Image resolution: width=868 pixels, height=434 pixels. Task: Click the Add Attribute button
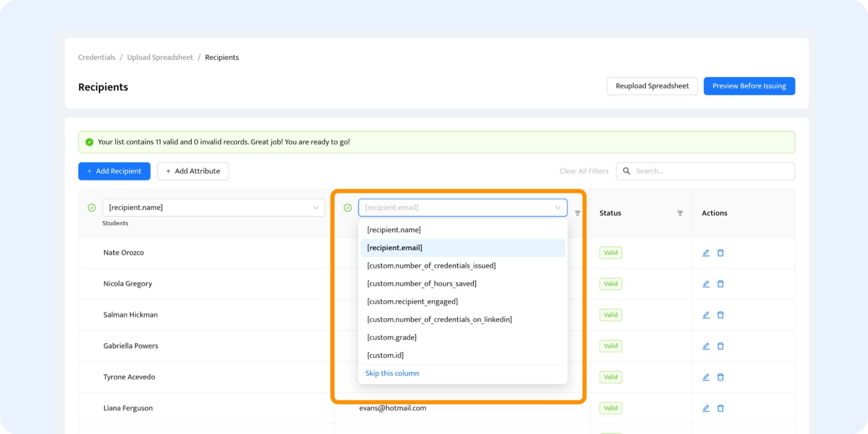[x=193, y=171]
